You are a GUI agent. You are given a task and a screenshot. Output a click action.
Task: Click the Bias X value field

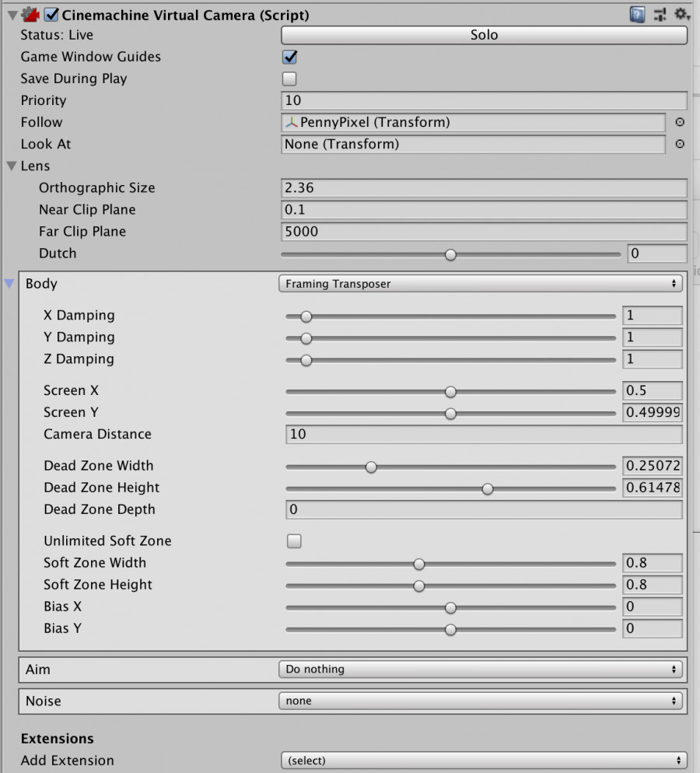click(653, 607)
